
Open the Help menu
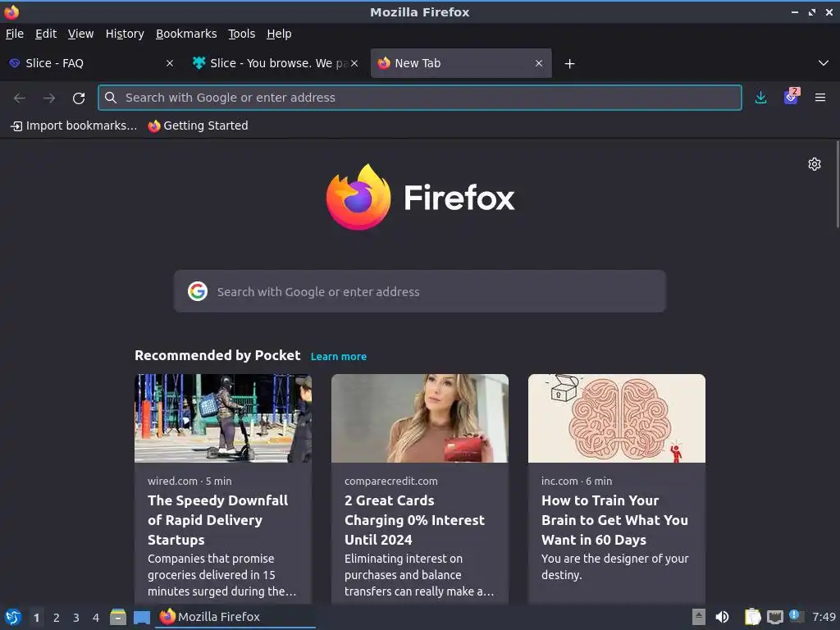[279, 34]
